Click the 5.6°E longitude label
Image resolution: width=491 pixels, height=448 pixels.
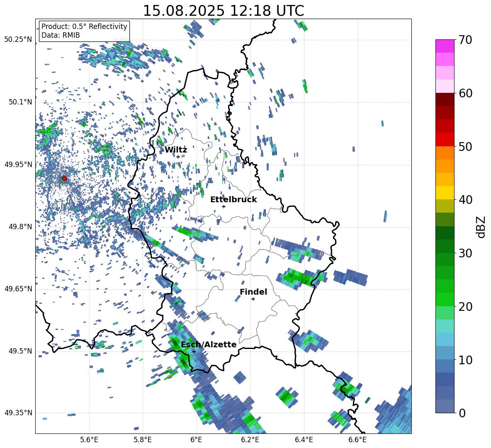coord(89,440)
